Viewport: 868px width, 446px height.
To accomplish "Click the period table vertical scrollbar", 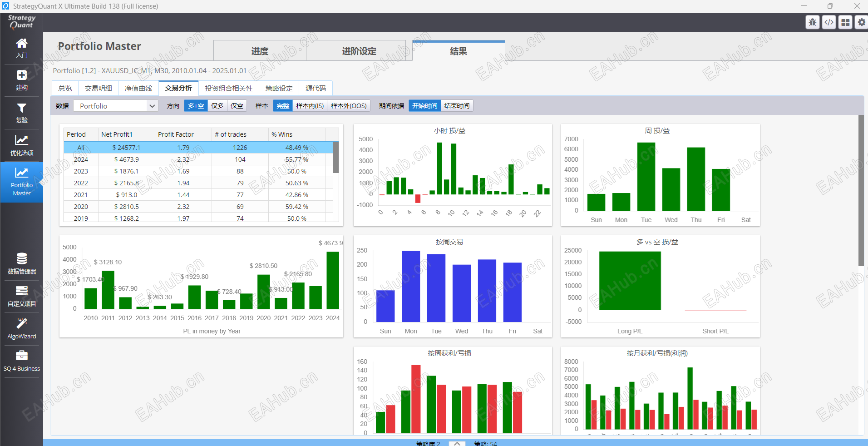I will [x=336, y=157].
